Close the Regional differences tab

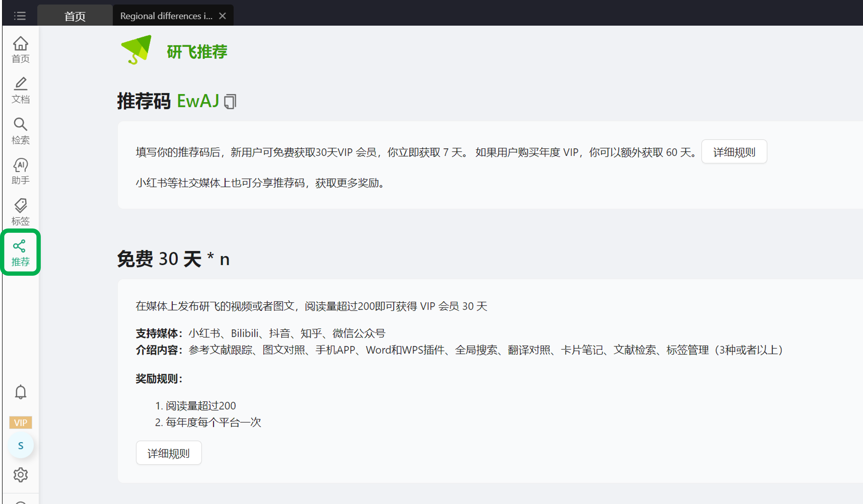point(223,16)
